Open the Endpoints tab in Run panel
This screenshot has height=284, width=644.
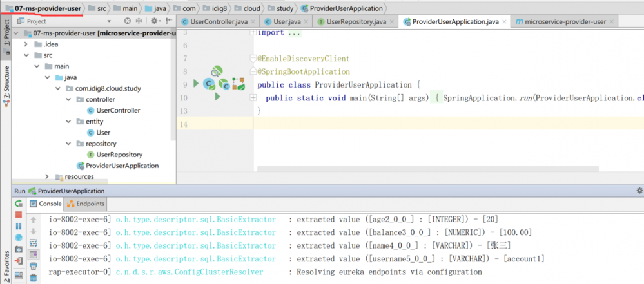coord(86,204)
